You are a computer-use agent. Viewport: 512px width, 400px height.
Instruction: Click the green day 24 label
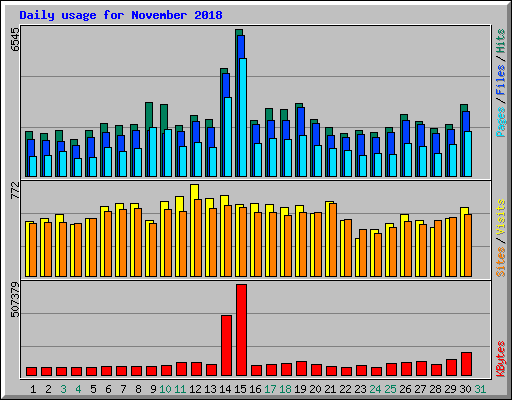point(375,389)
